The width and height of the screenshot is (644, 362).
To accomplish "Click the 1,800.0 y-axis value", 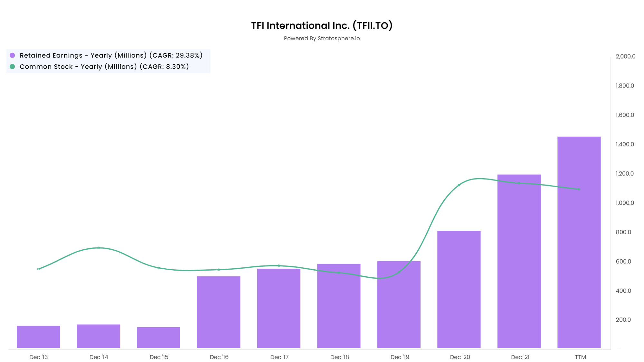I will click(x=625, y=86).
